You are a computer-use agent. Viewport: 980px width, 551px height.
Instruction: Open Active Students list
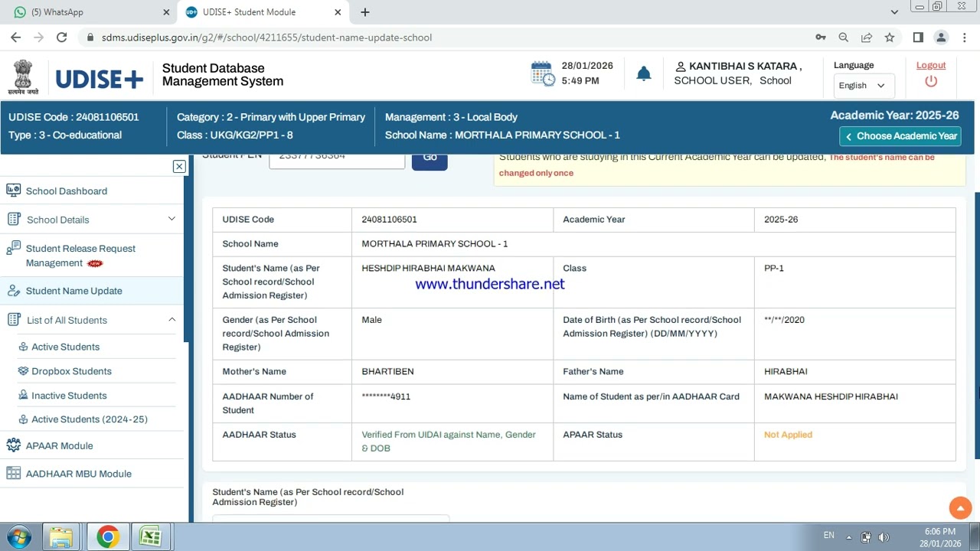tap(65, 347)
